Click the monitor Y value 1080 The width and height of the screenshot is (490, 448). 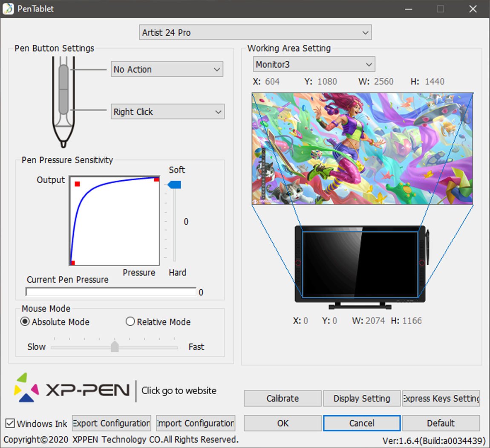tap(327, 81)
